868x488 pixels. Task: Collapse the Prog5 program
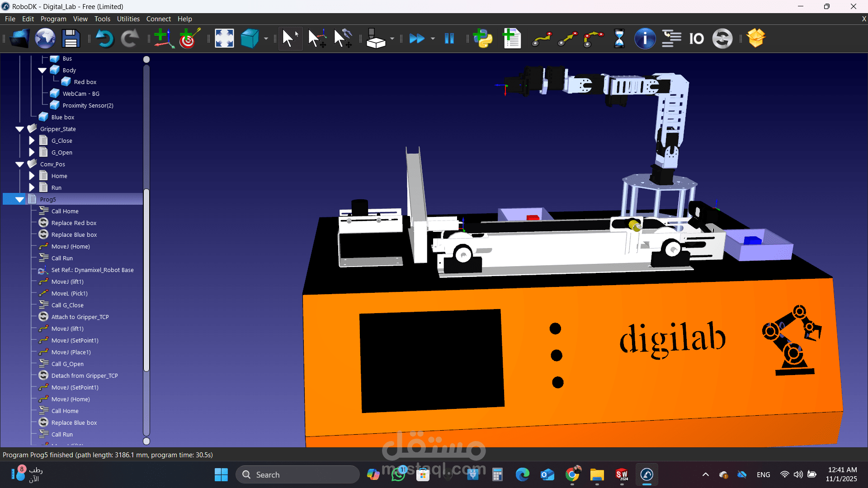point(19,199)
